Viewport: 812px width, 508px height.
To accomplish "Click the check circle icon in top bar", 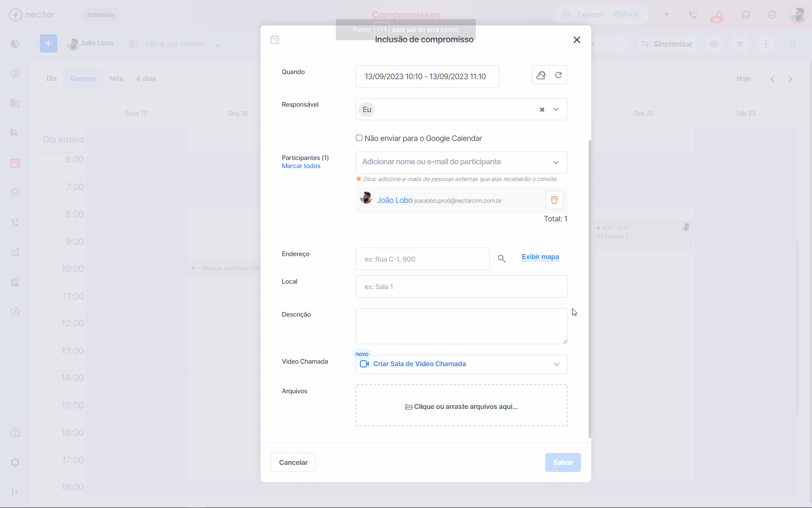I will [x=772, y=15].
